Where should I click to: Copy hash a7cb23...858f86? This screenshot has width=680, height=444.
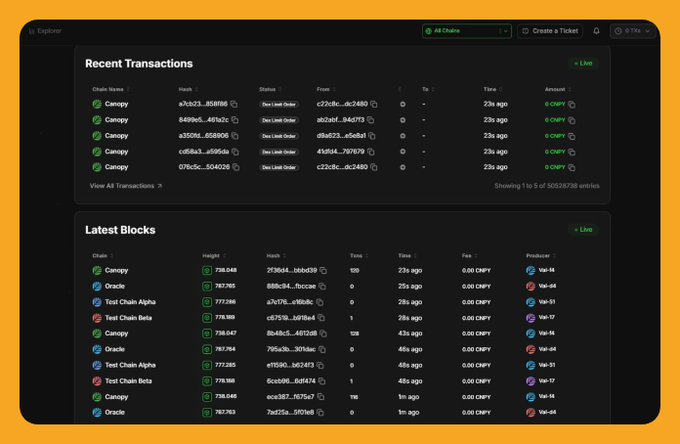(234, 104)
